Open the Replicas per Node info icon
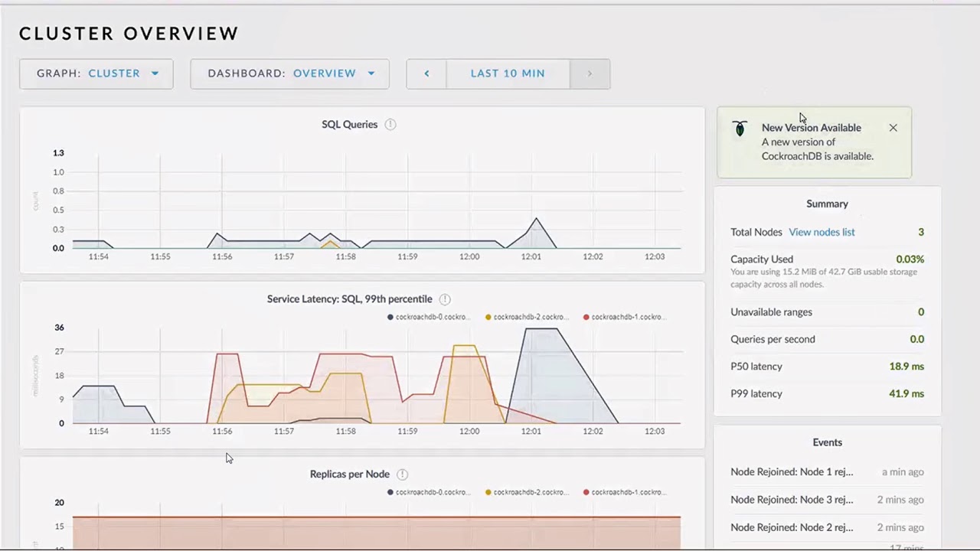Screen dimensions: 980x551 click(402, 474)
